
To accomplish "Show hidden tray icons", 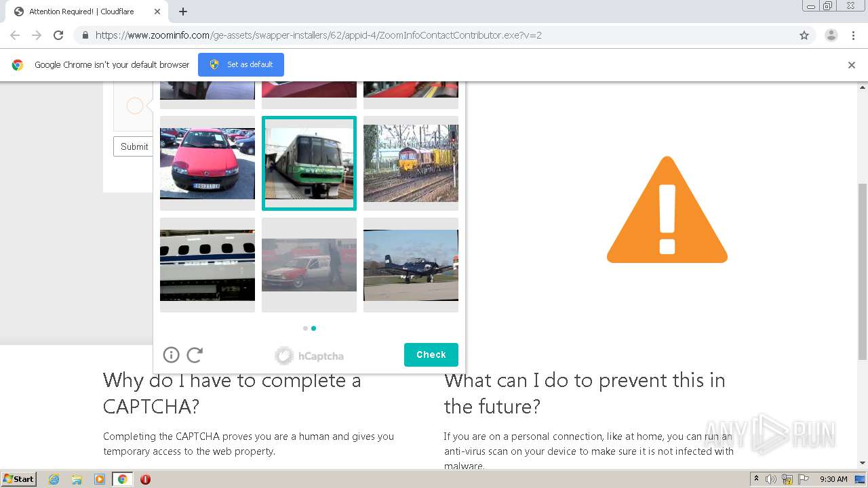I will pos(757,479).
